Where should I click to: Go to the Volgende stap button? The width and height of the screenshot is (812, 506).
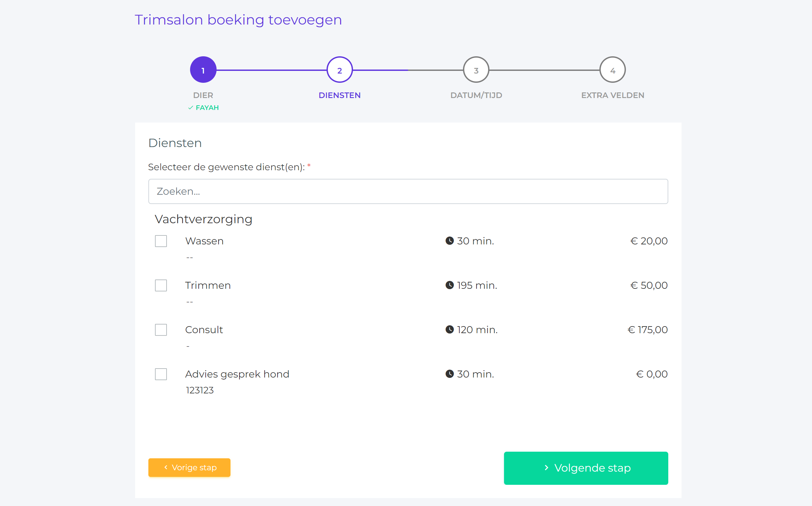point(586,468)
